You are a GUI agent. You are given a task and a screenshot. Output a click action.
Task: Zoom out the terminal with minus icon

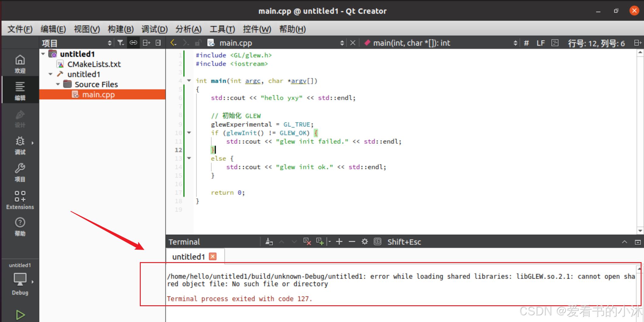[x=352, y=242]
